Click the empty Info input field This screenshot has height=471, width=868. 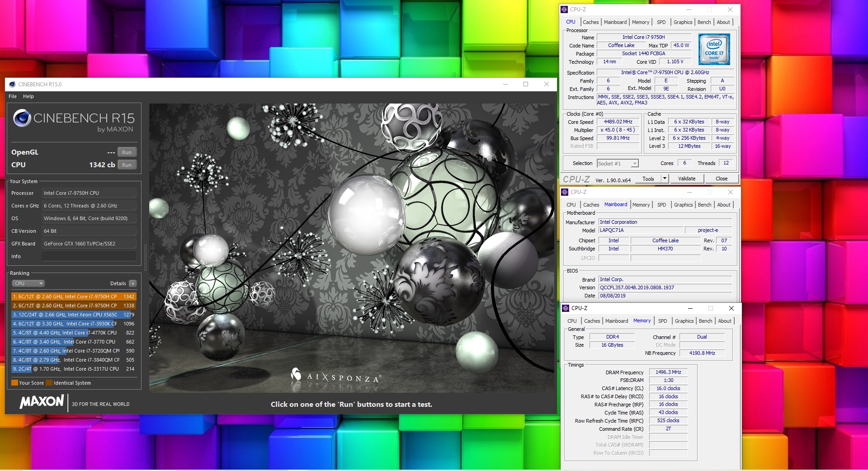[89, 256]
